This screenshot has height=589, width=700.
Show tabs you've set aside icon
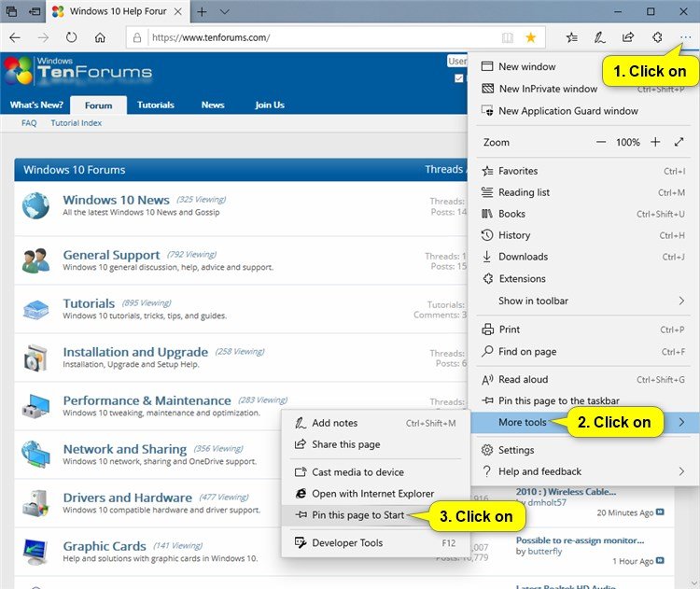11,11
